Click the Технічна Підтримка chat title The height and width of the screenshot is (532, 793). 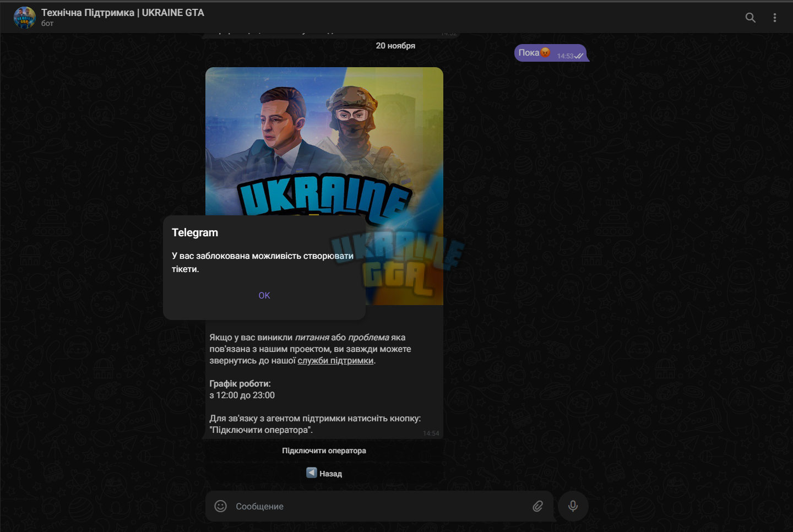point(123,13)
